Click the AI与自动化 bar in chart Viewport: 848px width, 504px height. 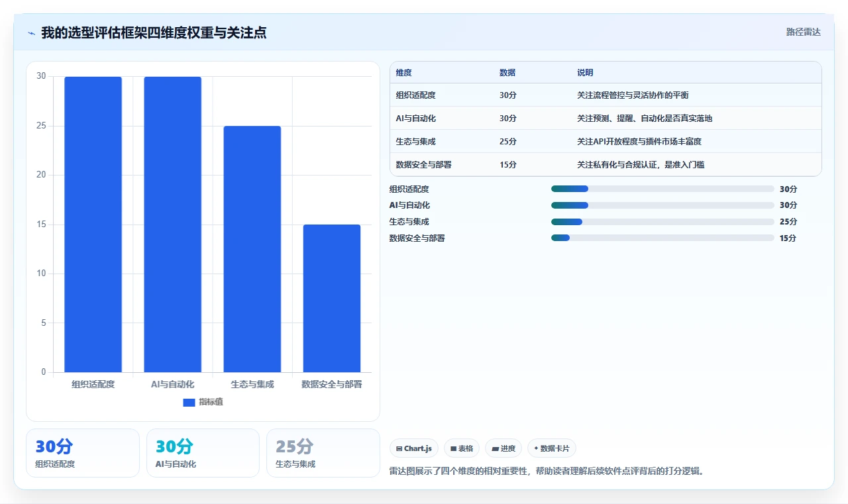[x=172, y=225]
